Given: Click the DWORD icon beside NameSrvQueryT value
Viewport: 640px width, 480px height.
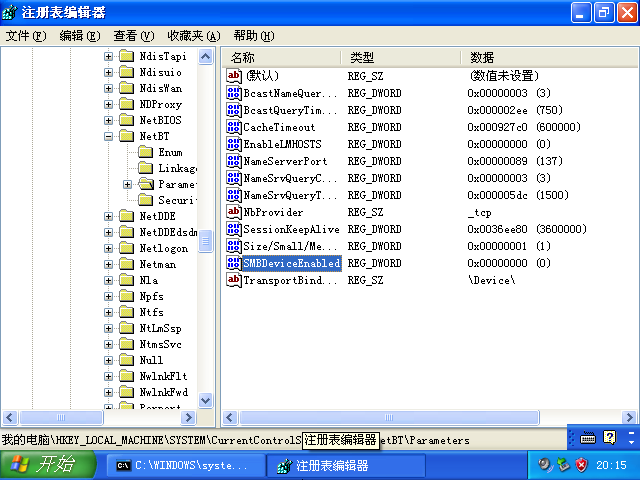Looking at the screenshot, I should click(x=233, y=195).
